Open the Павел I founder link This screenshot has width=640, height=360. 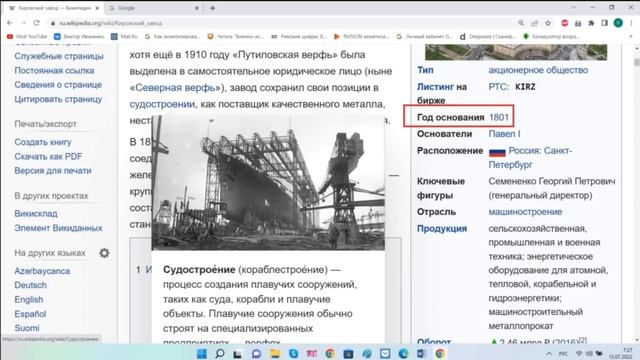tap(504, 134)
